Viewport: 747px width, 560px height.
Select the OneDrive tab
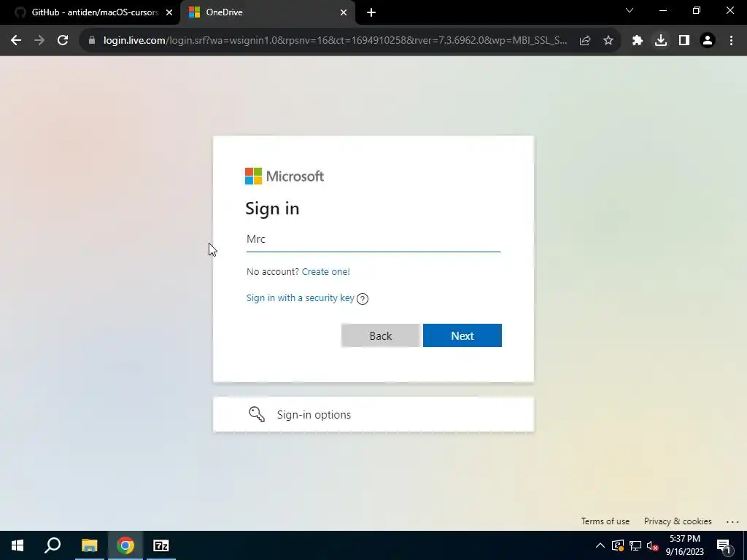268,12
